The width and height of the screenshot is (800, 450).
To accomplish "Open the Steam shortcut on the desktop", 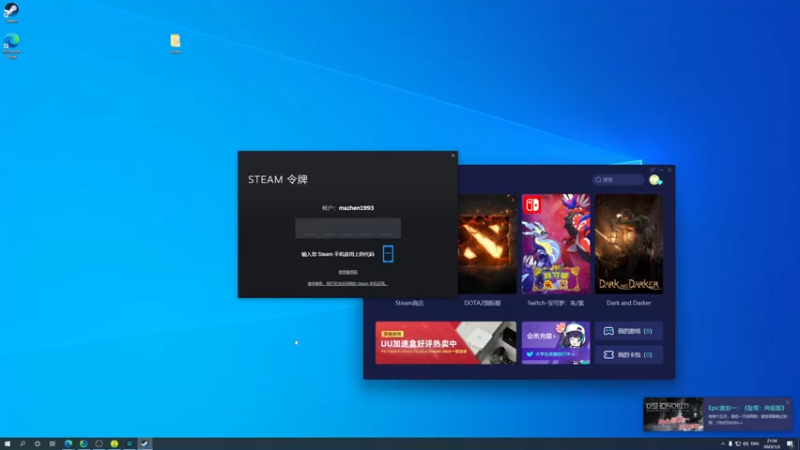I will [x=11, y=12].
